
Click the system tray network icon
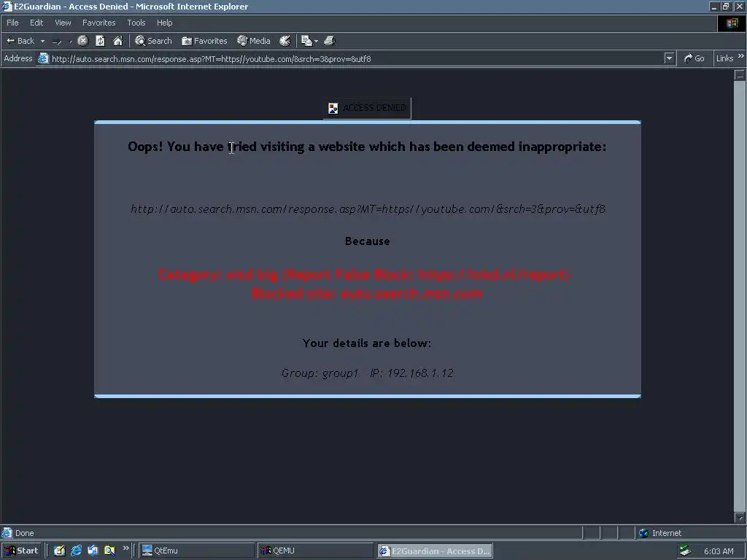click(x=686, y=551)
